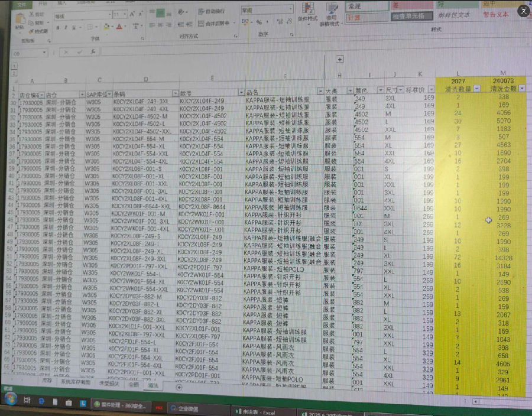
Task: Align text right
Action: point(168,25)
